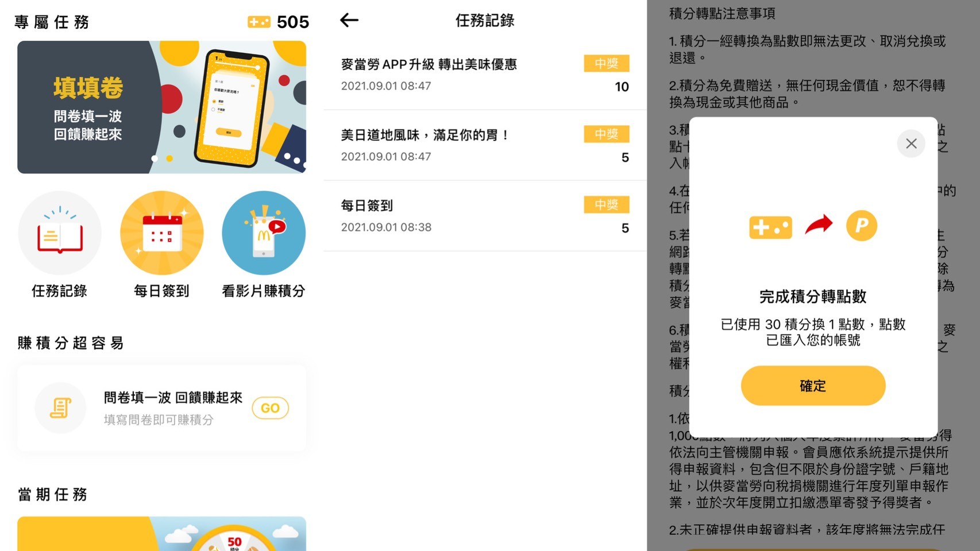Tap 中獎 badge on 每日簽到 record
980x551 pixels.
[x=607, y=204]
